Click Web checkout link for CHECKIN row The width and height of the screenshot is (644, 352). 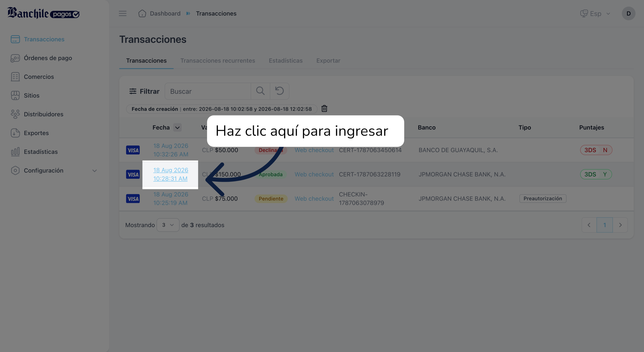point(314,198)
